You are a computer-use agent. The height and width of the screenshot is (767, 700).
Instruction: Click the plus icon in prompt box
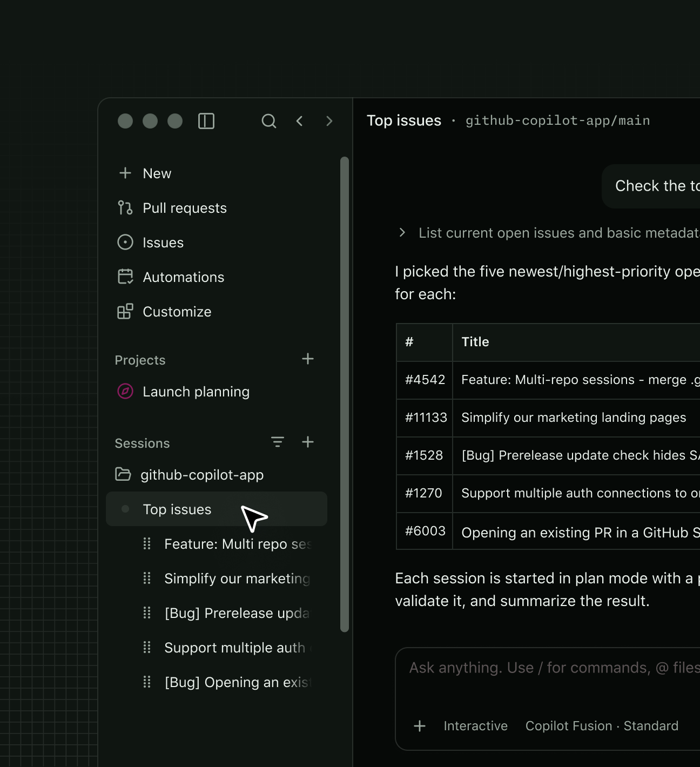[x=420, y=726]
